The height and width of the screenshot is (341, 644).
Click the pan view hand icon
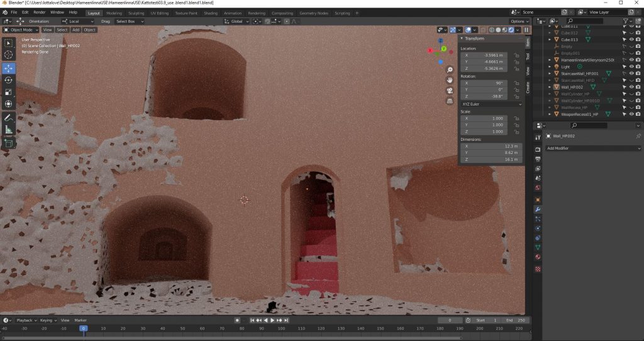450,80
